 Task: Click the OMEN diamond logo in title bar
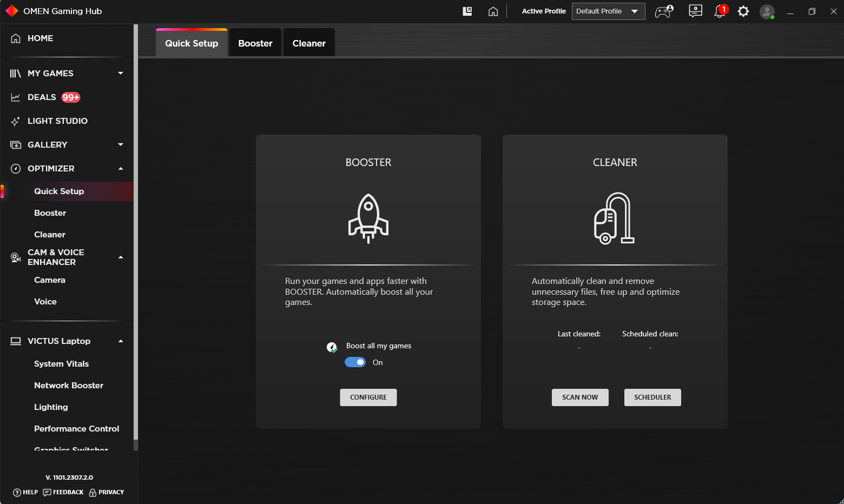pos(12,11)
